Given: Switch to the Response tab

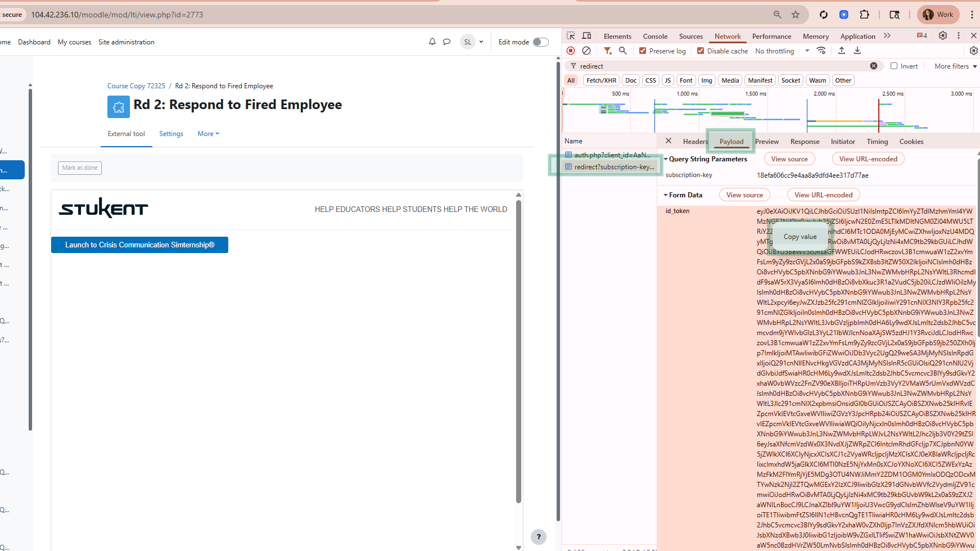Looking at the screenshot, I should [805, 142].
